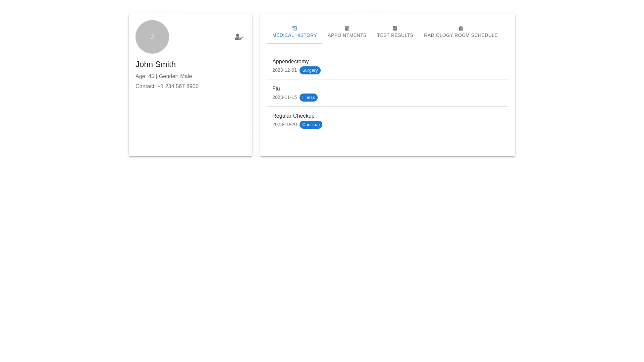This screenshot has height=362, width=644.
Task: Click the calendar icon above Appointments
Action: pos(347,28)
